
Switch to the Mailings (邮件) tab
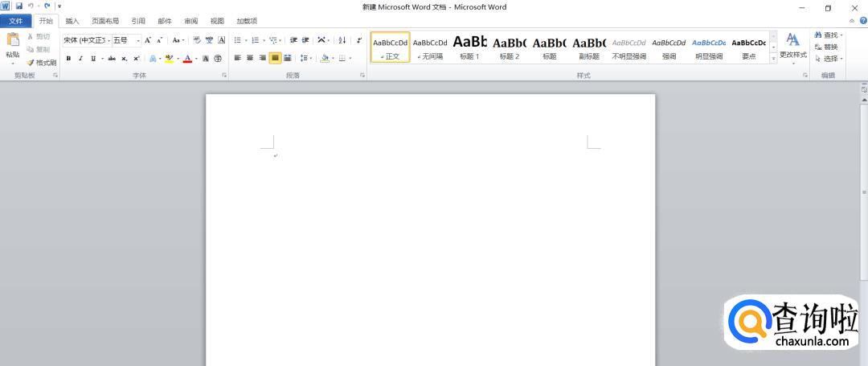click(165, 21)
